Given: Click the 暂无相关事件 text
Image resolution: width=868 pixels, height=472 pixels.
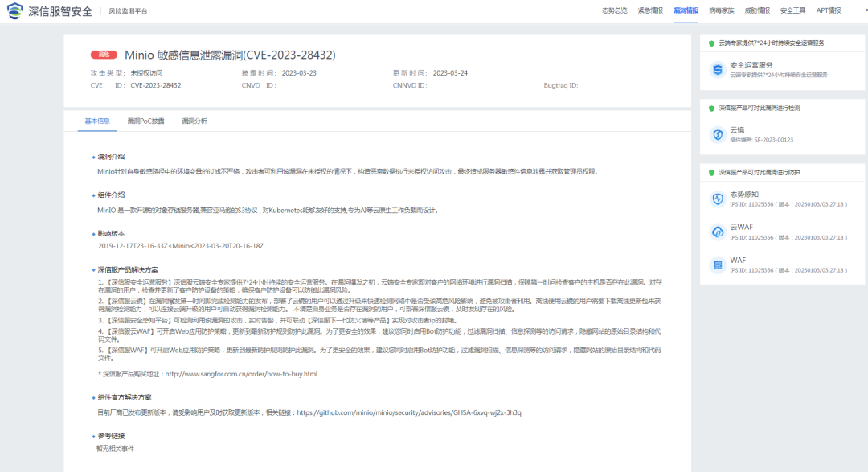Looking at the screenshot, I should (x=115, y=449).
